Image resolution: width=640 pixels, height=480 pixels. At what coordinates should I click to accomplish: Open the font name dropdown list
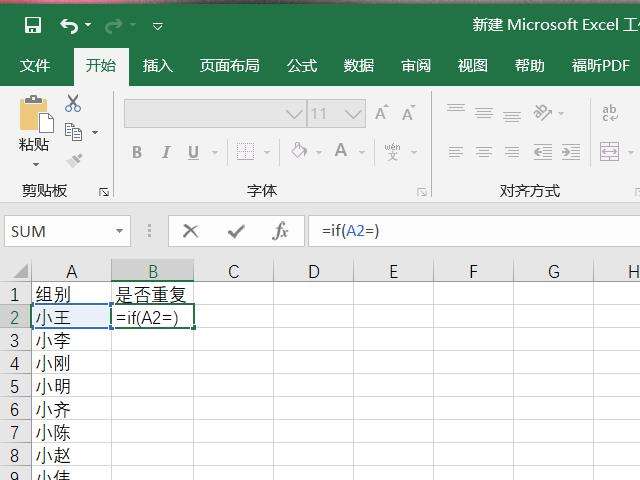pos(294,114)
